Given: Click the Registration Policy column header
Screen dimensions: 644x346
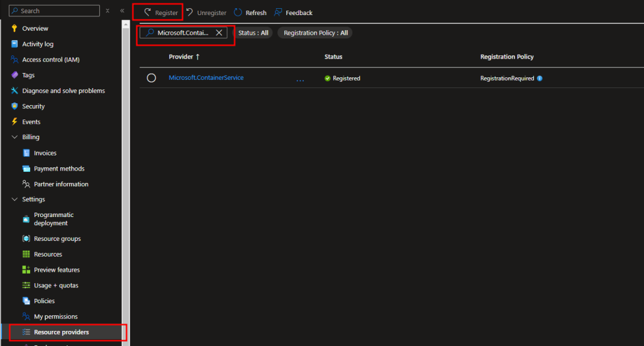Looking at the screenshot, I should 507,57.
